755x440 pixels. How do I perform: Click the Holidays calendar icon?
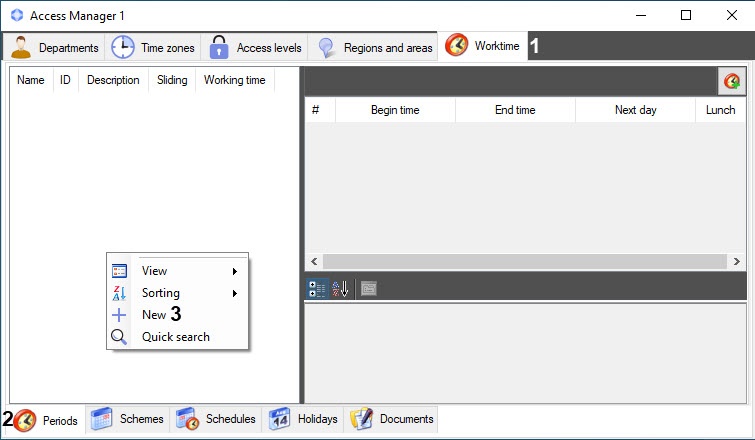[279, 419]
